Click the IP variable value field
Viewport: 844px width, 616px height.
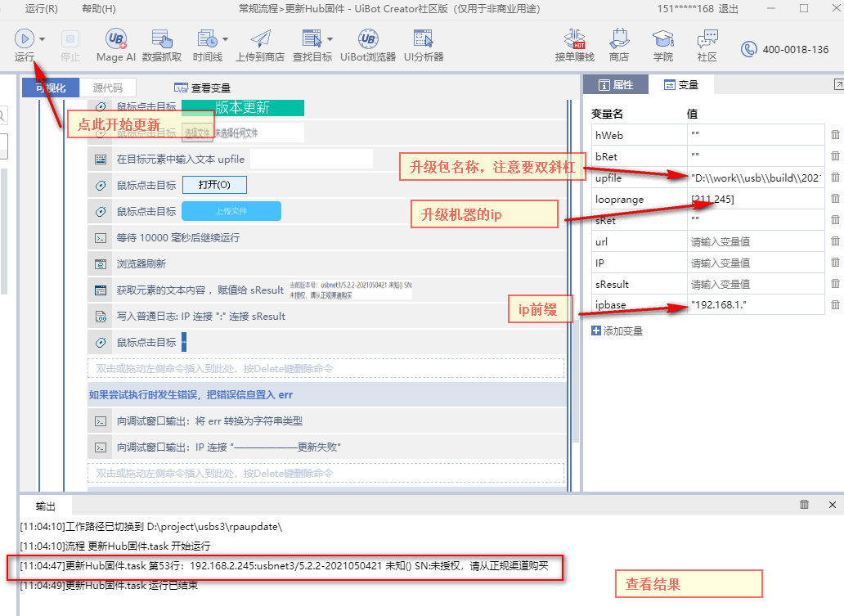(756, 263)
